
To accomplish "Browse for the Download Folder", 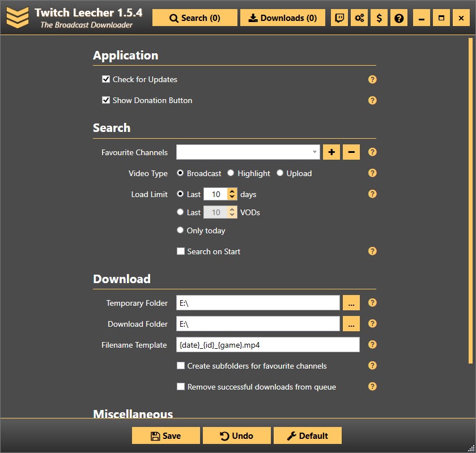I will [x=351, y=323].
